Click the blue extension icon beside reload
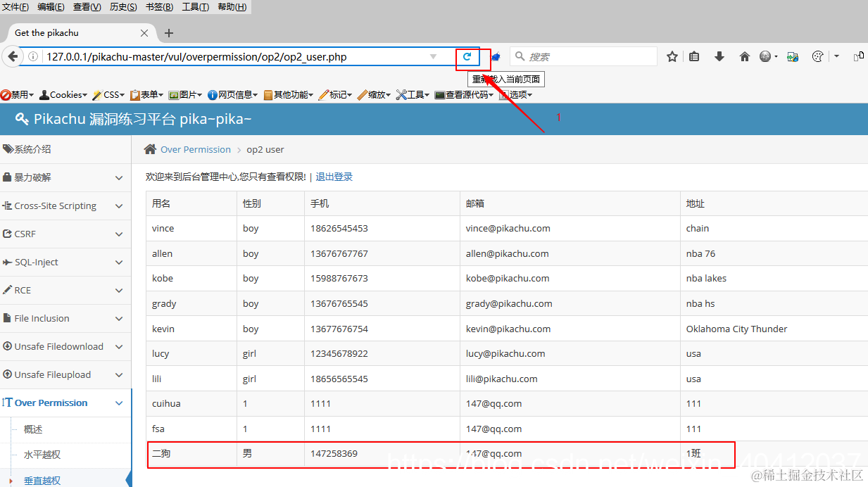The height and width of the screenshot is (487, 868). point(496,57)
